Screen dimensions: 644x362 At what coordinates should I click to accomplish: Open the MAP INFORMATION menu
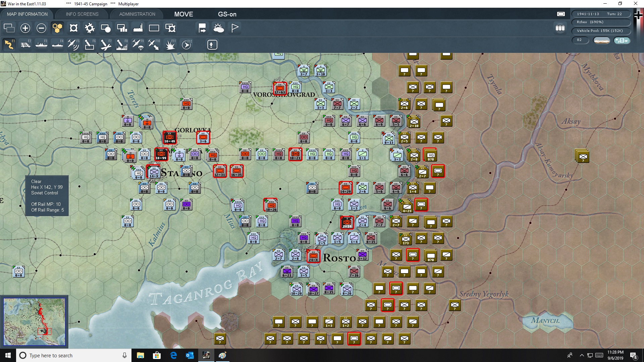tap(27, 14)
